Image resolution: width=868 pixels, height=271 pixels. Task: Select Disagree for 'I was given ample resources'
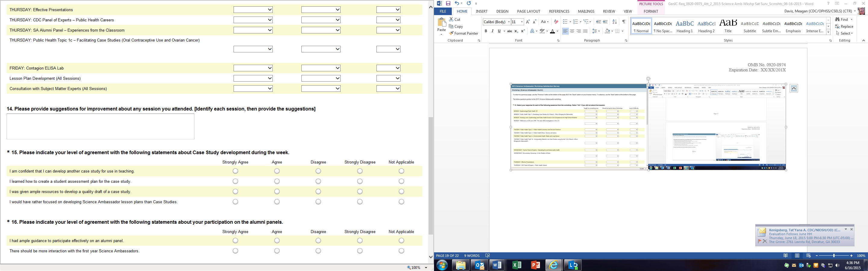(319, 192)
